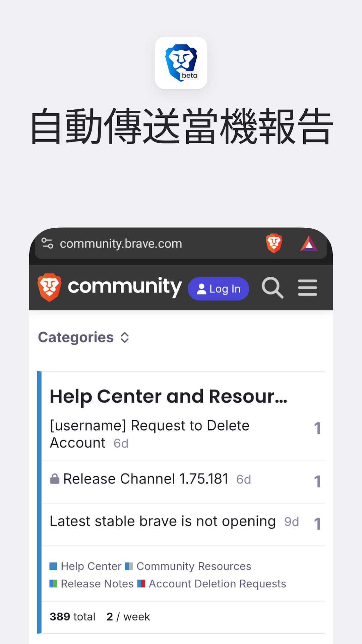Open the hamburger menu
Viewport: 362px width, 644px height.
pyautogui.click(x=307, y=287)
